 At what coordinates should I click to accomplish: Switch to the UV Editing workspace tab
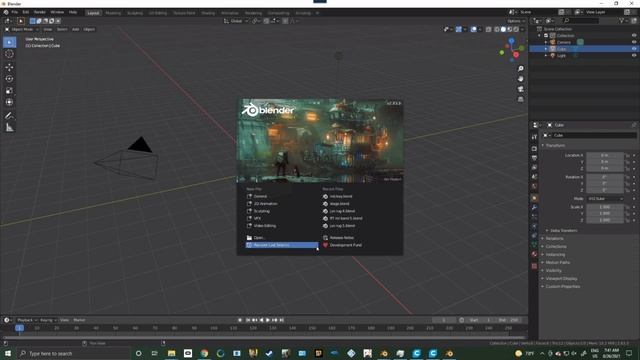point(158,13)
